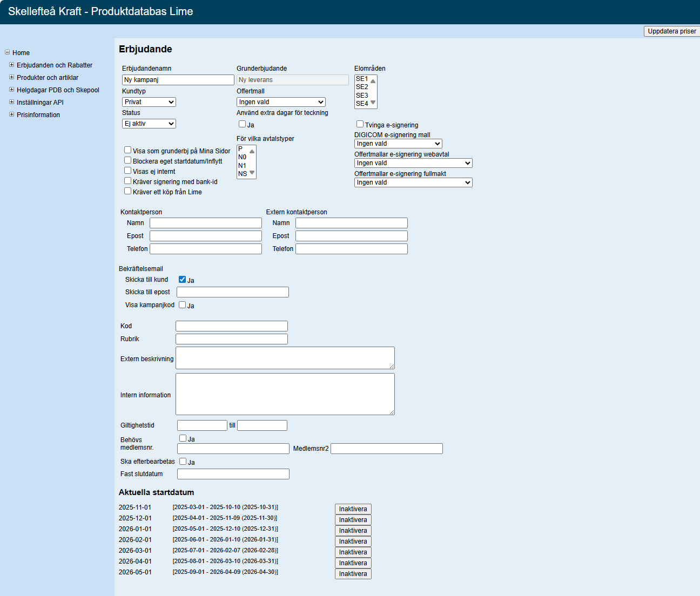Expand Prisinformation plus icon
The image size is (700, 596).
coord(12,114)
